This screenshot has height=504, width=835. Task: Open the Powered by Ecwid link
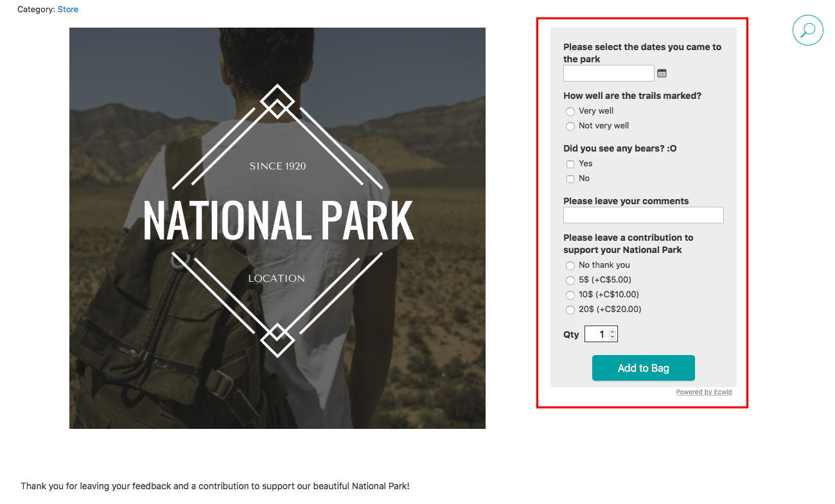(704, 392)
